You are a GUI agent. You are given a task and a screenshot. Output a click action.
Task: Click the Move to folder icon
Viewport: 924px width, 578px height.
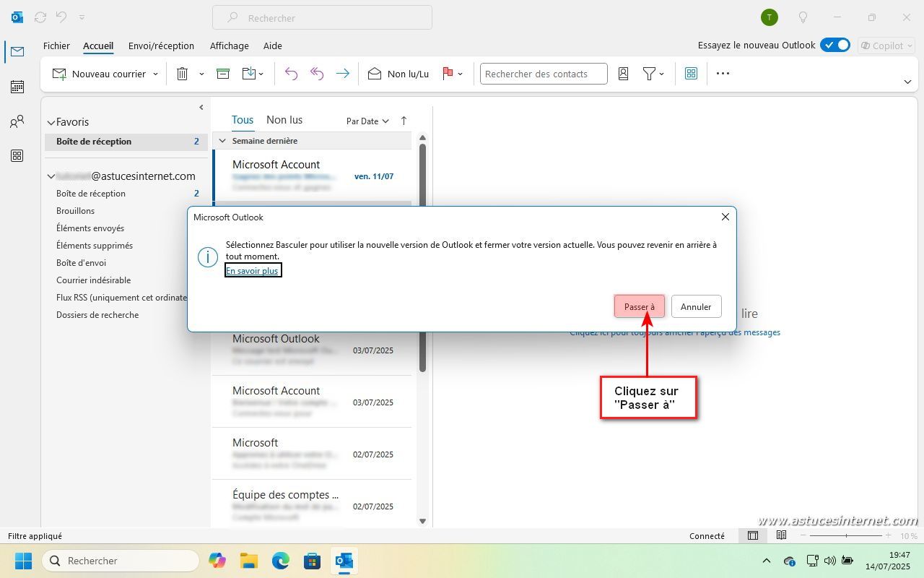(x=249, y=74)
